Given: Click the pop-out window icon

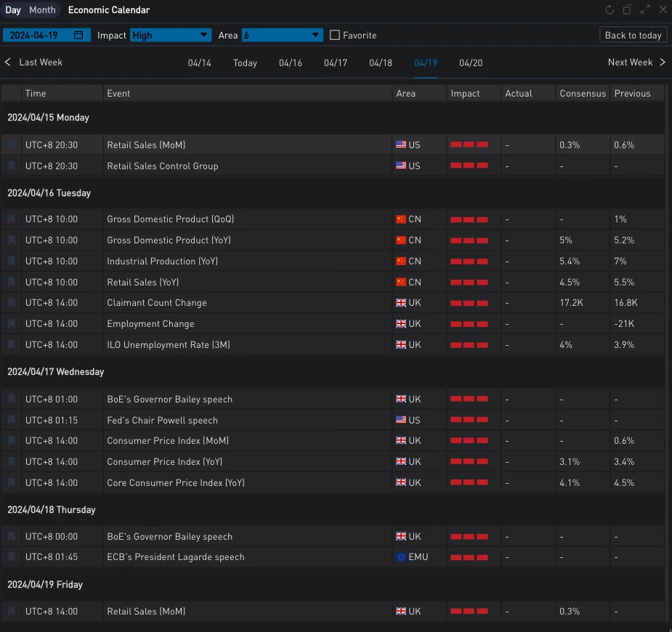Looking at the screenshot, I should pos(628,10).
